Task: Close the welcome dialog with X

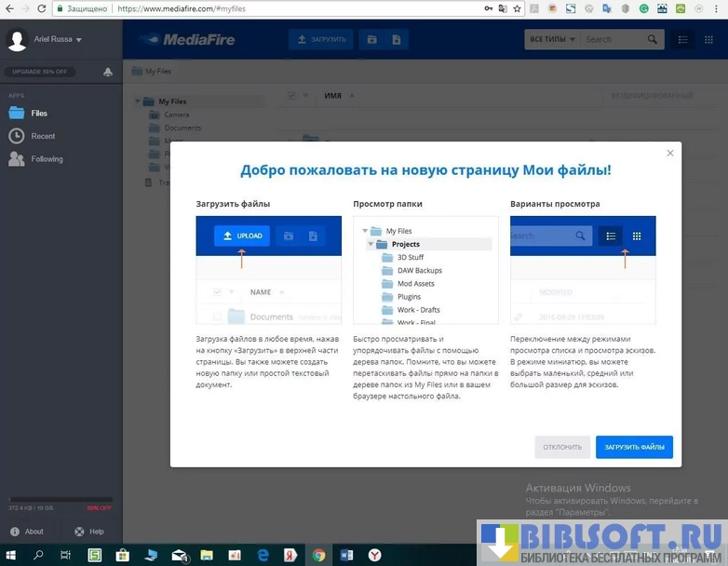Action: pyautogui.click(x=669, y=155)
